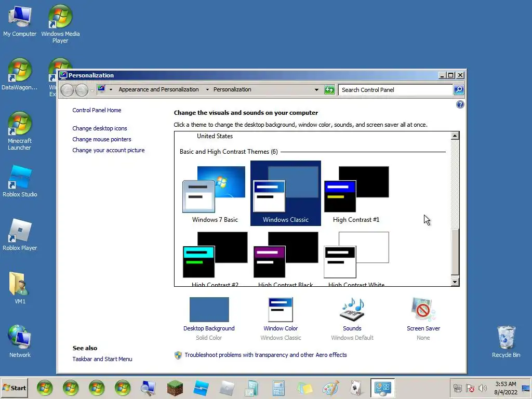Select the Windows Classic theme
Image resolution: width=532 pixels, height=399 pixels.
click(x=285, y=193)
